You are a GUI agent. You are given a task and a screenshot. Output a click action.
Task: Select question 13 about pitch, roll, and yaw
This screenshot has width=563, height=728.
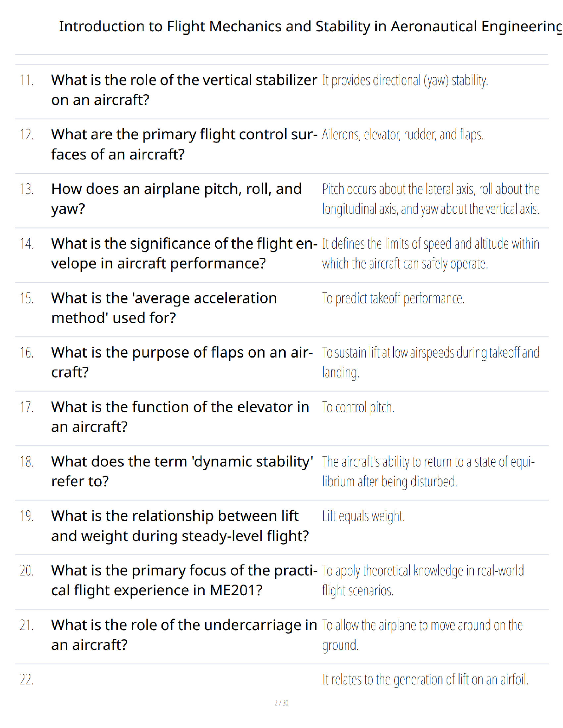(x=177, y=199)
